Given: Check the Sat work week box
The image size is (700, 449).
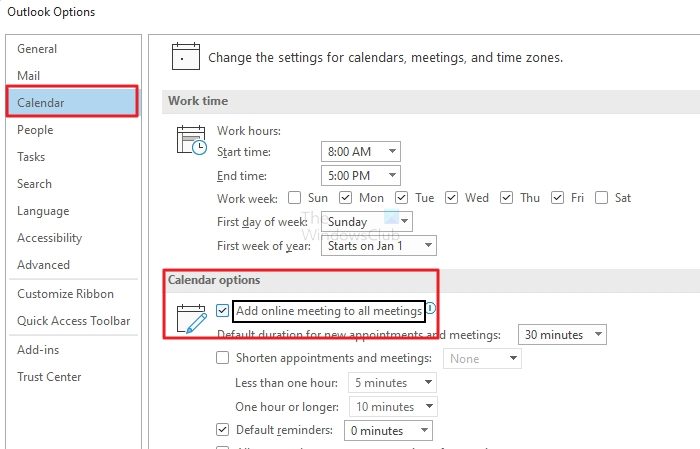Looking at the screenshot, I should 602,198.
